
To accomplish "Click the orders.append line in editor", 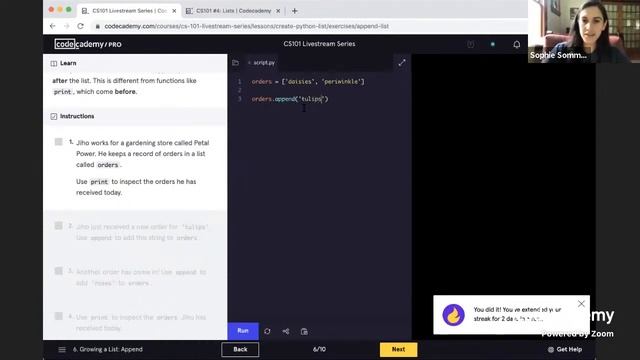I will 290,99.
